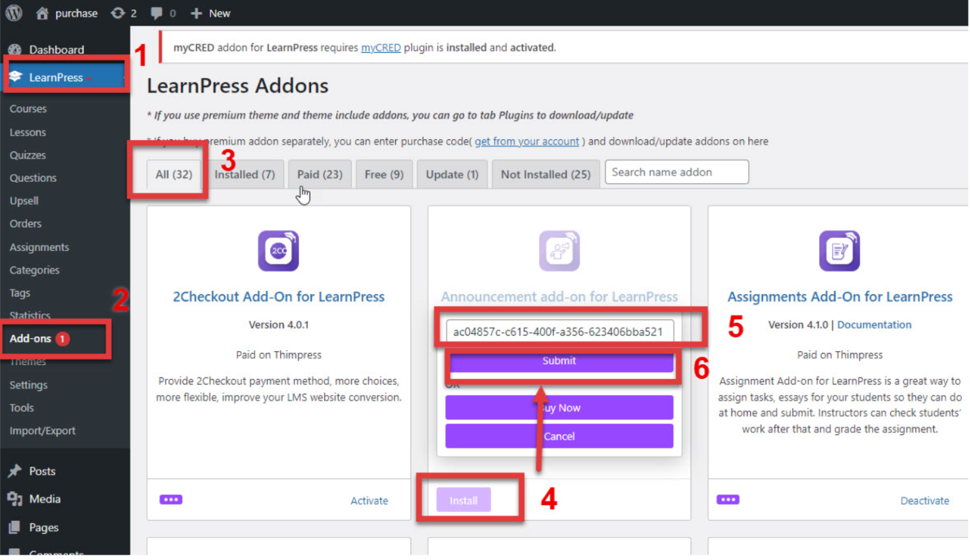
Task: Switch to the Paid (23) tab
Action: click(320, 174)
